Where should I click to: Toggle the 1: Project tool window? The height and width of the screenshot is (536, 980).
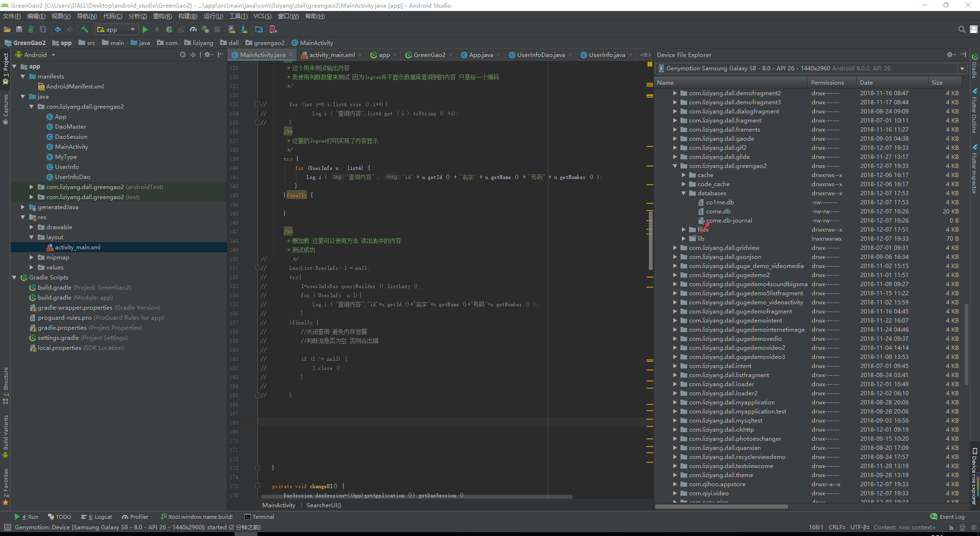(6, 65)
